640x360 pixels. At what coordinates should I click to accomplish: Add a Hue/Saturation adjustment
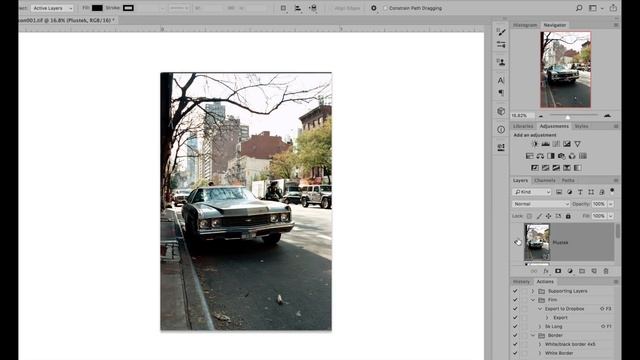click(x=530, y=156)
